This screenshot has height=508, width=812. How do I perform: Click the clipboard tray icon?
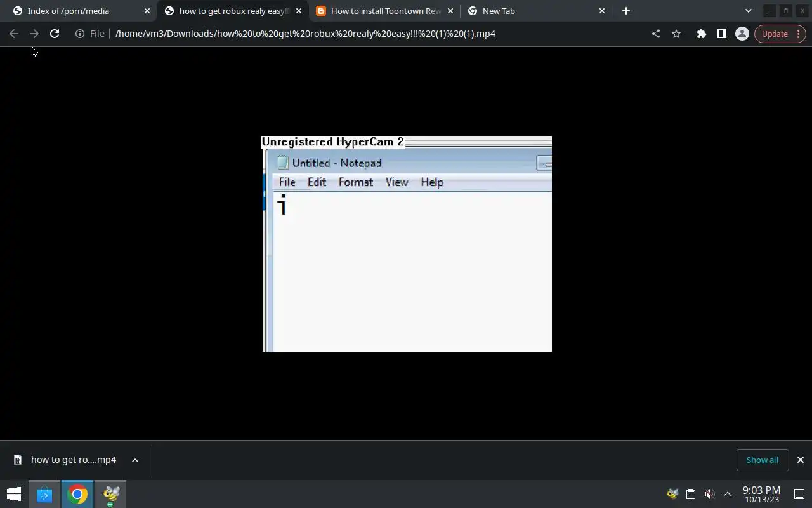(x=691, y=494)
